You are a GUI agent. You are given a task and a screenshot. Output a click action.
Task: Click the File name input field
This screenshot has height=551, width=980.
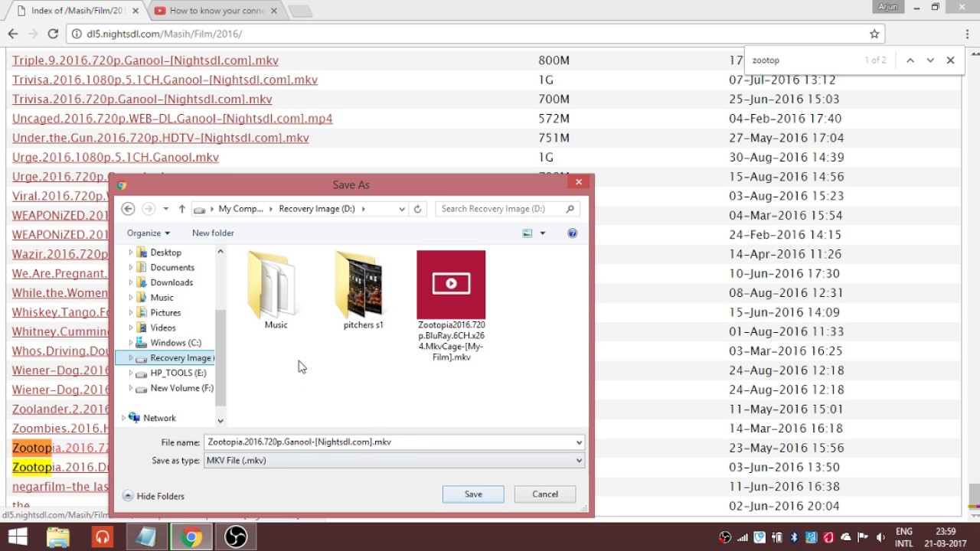(388, 442)
